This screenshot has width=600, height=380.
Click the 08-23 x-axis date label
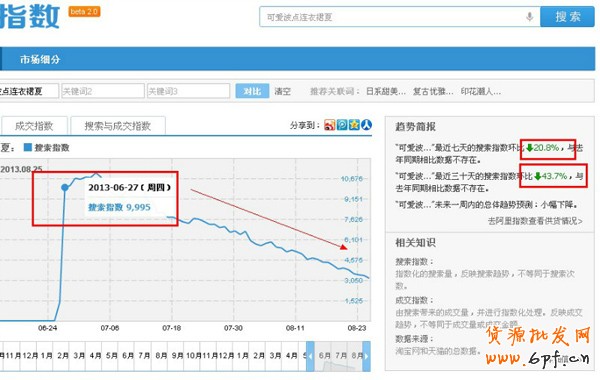click(x=357, y=328)
